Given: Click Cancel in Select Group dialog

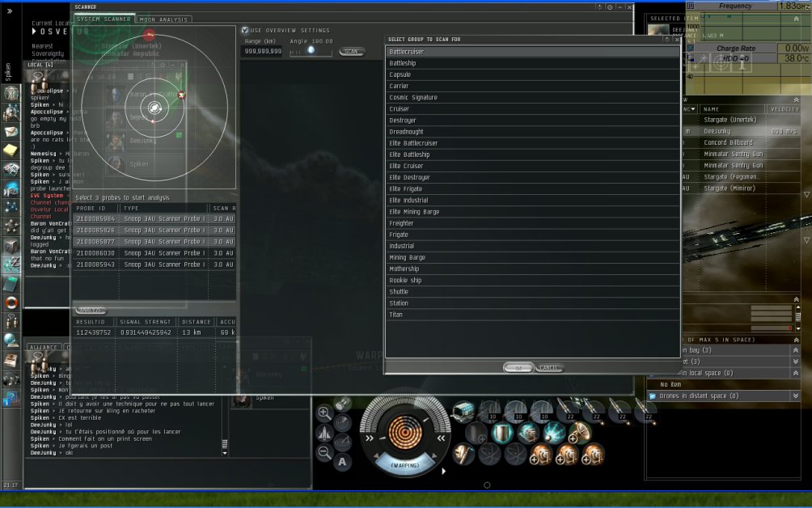Looking at the screenshot, I should coord(548,368).
